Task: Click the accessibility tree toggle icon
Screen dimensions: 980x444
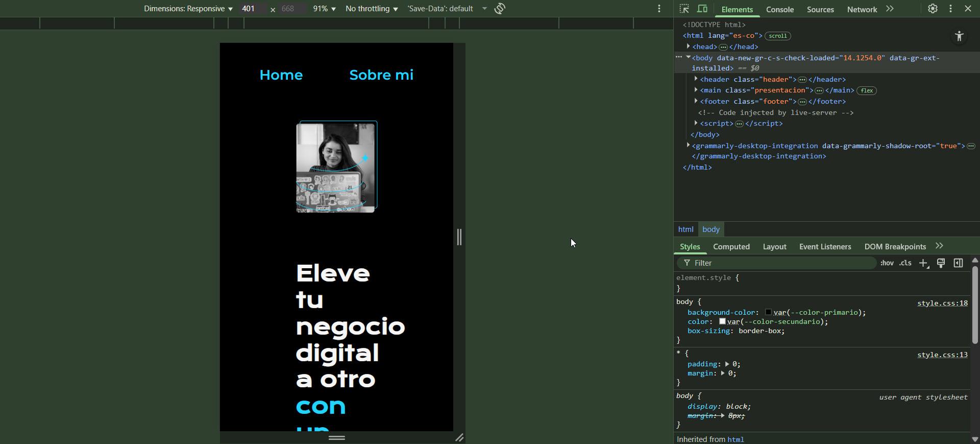Action: (959, 36)
